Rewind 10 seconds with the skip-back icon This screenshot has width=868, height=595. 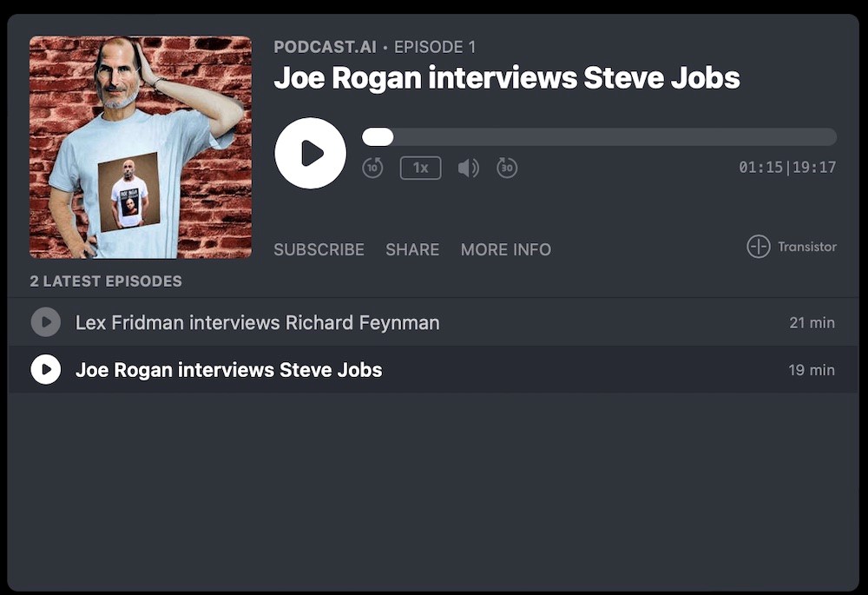tap(372, 168)
